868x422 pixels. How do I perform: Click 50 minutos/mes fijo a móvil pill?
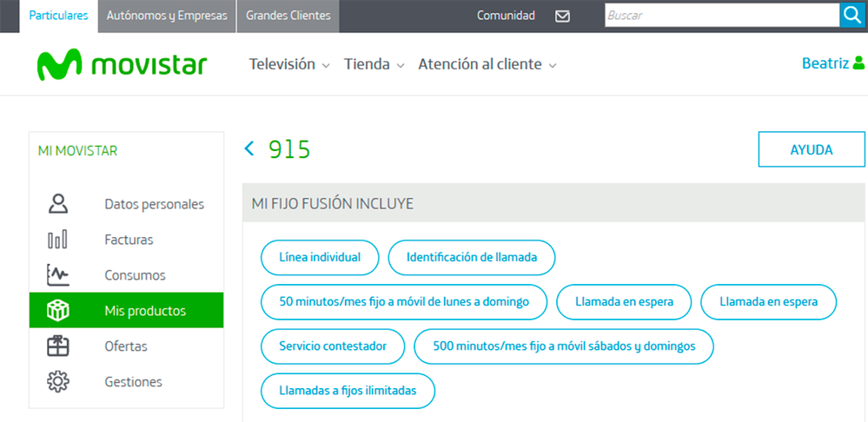pos(404,302)
